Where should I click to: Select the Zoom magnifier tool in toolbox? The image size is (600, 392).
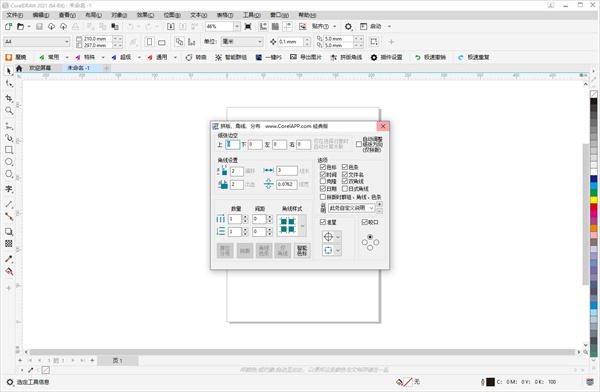pyautogui.click(x=9, y=111)
